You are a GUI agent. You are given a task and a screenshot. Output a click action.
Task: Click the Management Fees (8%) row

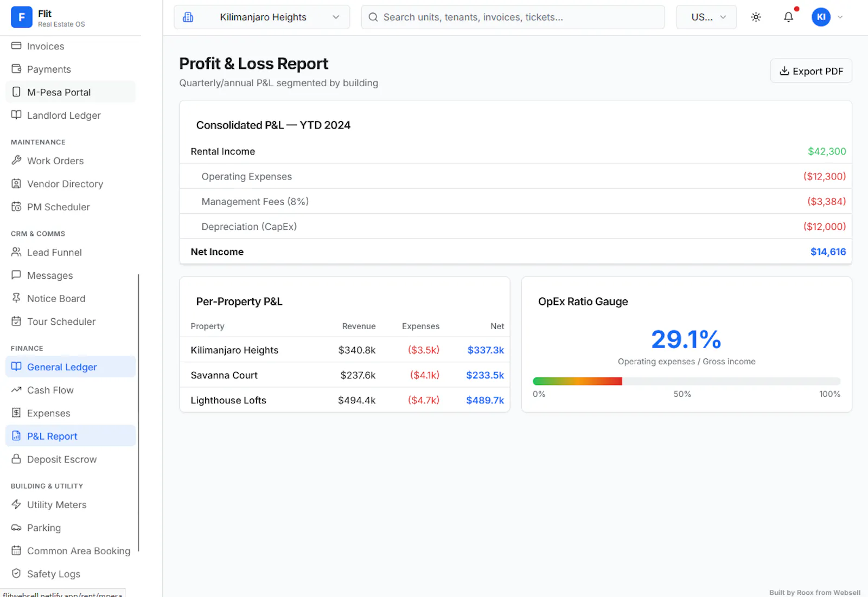515,201
